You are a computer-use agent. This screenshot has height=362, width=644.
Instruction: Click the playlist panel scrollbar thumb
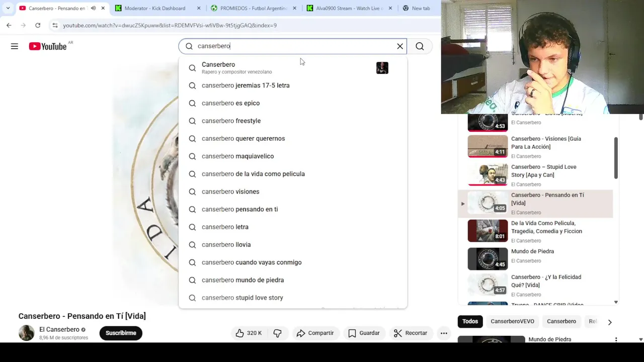(x=616, y=157)
